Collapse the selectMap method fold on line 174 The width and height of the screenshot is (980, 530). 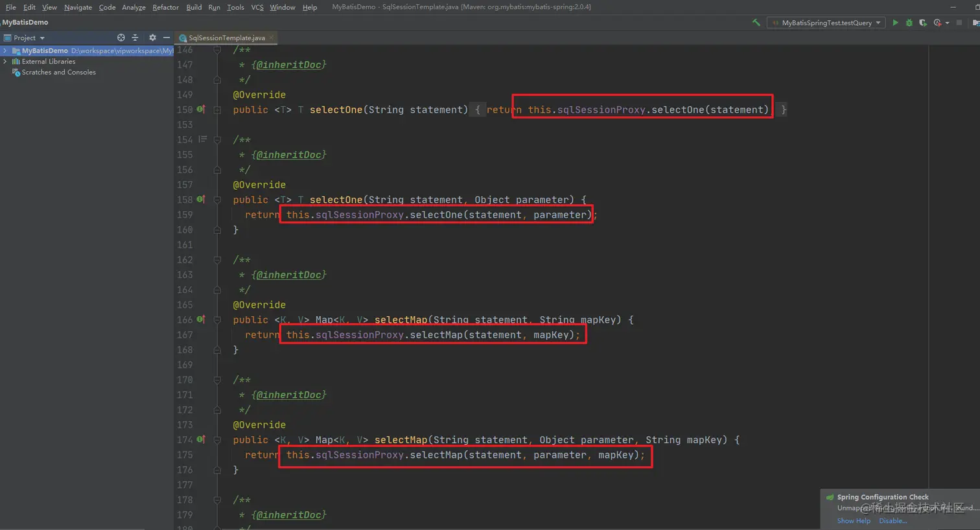[x=217, y=439]
